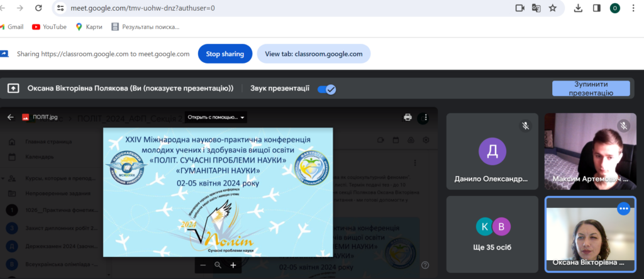Open the browser downloads icon
644x279 pixels.
pyautogui.click(x=578, y=8)
